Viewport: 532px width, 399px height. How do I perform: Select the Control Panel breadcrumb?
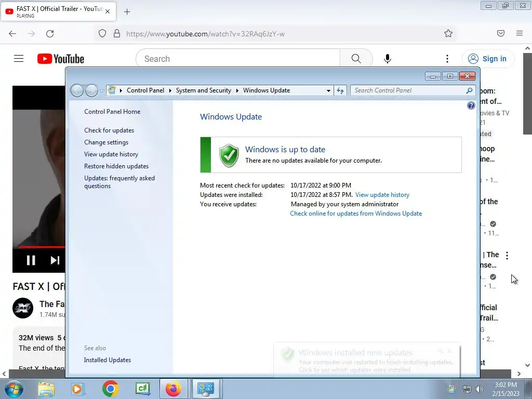point(145,90)
